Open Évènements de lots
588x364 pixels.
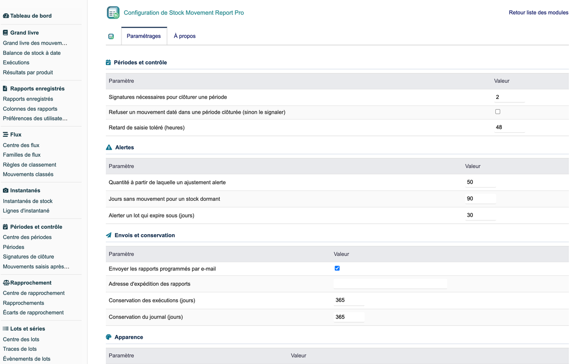tap(26, 359)
